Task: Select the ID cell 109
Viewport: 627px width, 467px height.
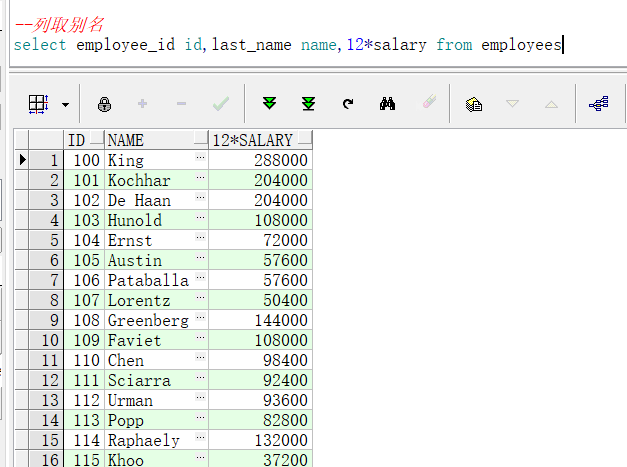Action: click(84, 340)
